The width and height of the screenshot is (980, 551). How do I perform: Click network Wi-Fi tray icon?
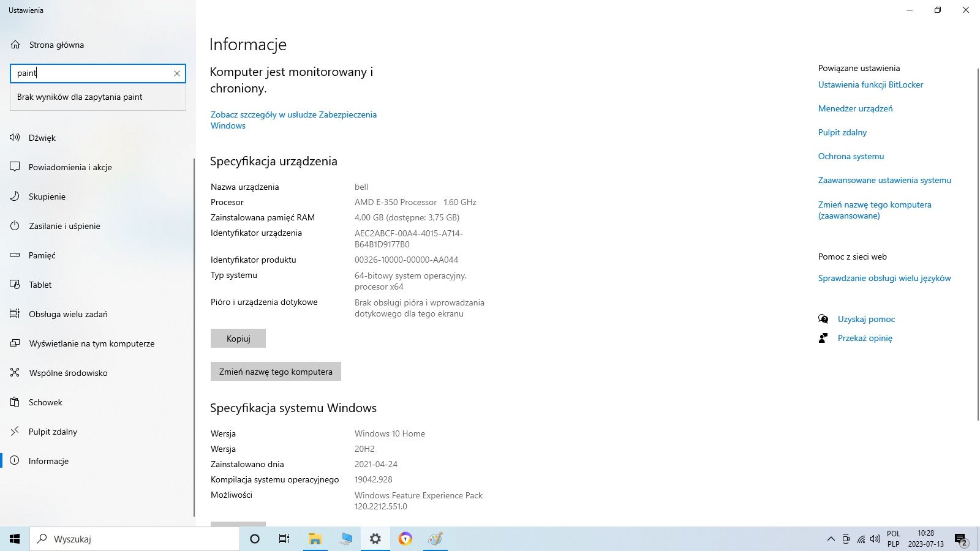[861, 539]
